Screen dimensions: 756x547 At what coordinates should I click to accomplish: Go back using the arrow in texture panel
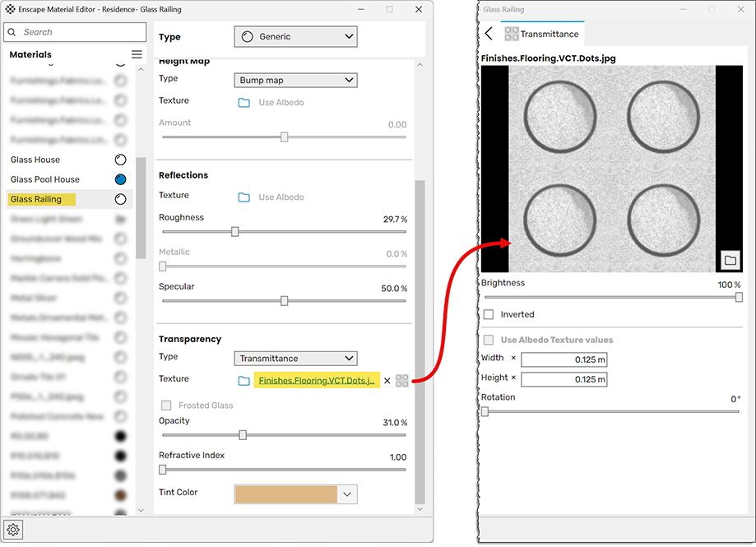[489, 34]
